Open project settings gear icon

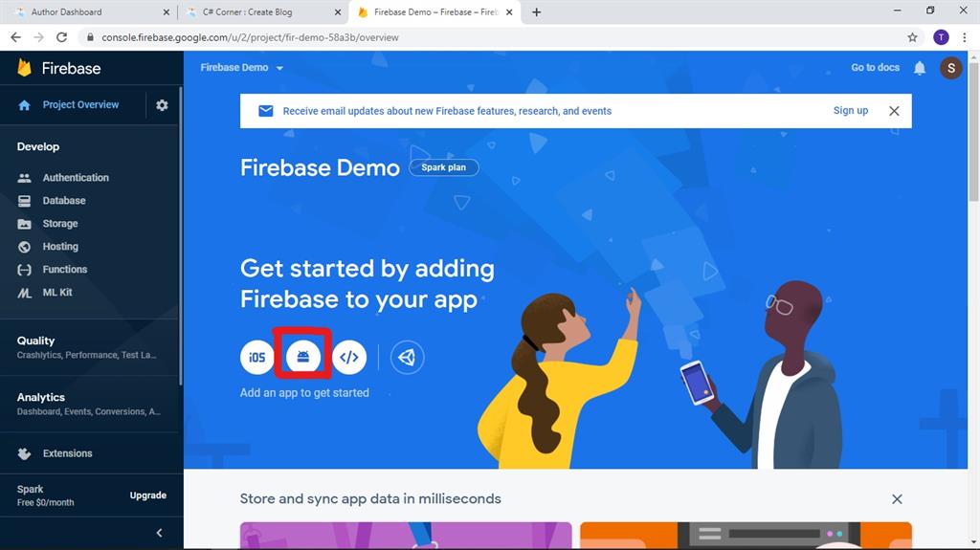click(x=162, y=105)
